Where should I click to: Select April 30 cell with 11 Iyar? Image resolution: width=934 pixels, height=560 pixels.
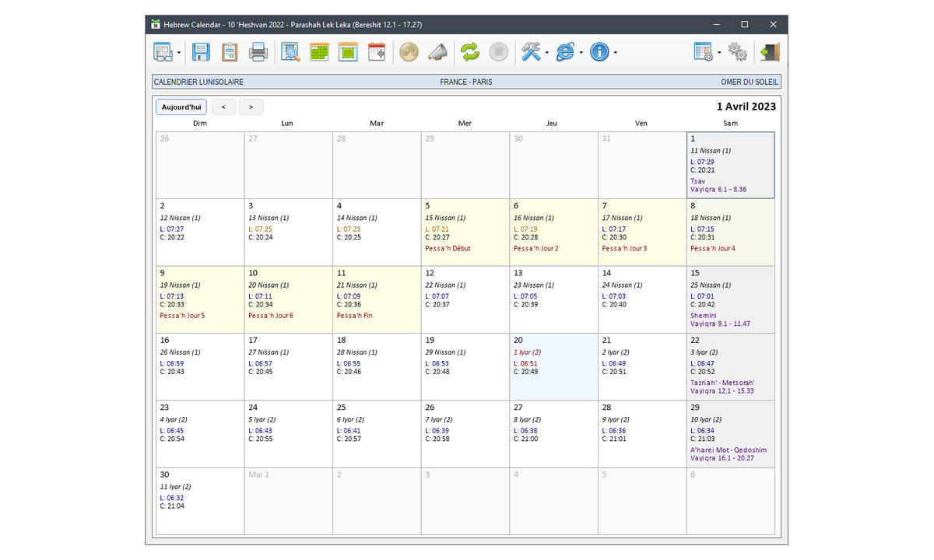click(200, 501)
